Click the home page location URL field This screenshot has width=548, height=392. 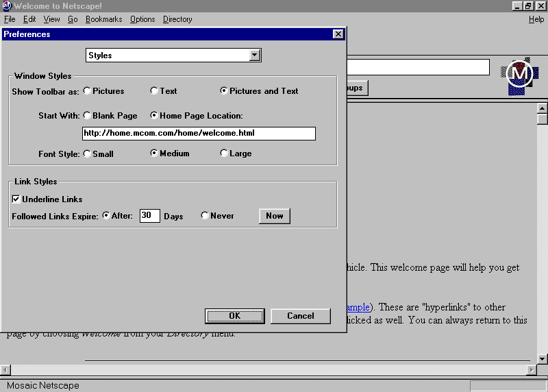pyautogui.click(x=199, y=133)
